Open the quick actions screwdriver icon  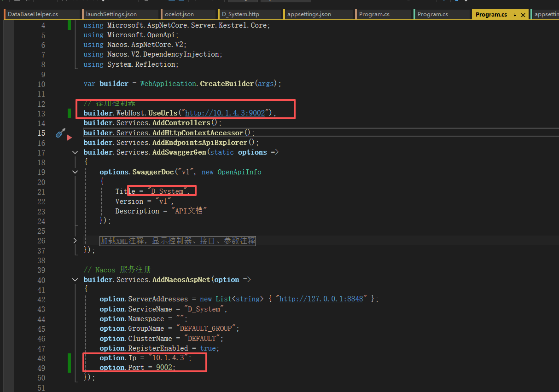60,133
